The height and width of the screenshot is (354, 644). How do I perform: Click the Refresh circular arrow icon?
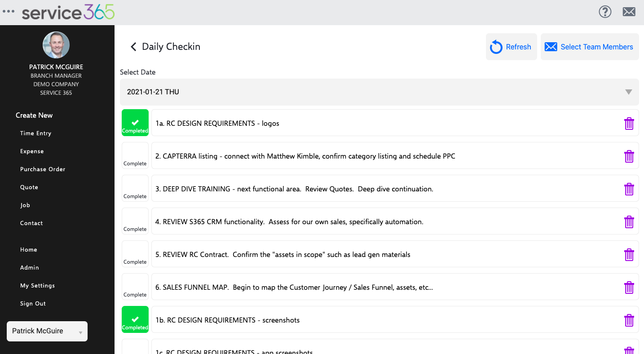pyautogui.click(x=495, y=47)
